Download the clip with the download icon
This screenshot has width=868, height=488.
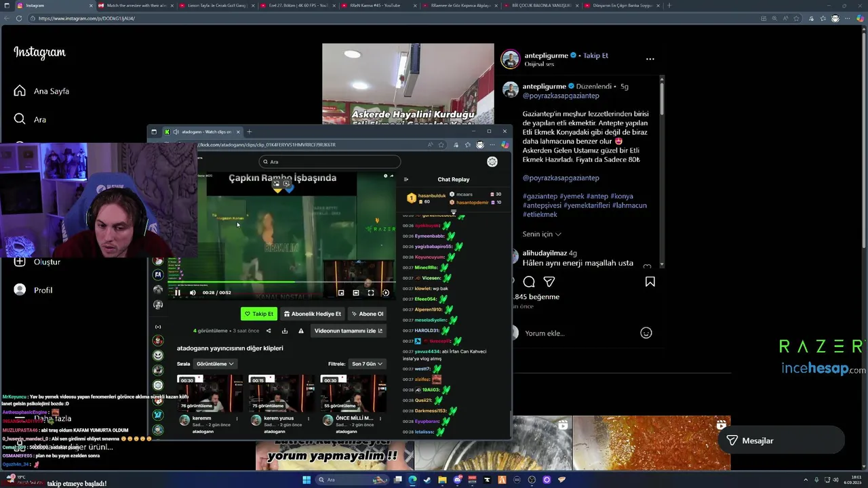point(285,331)
